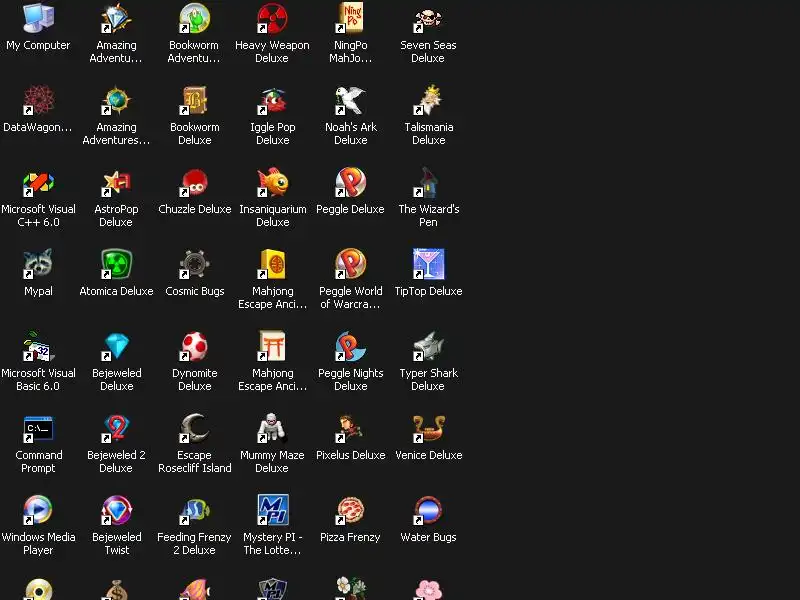Open the NingPo MahJong shortcut
The image size is (800, 600).
point(351,18)
